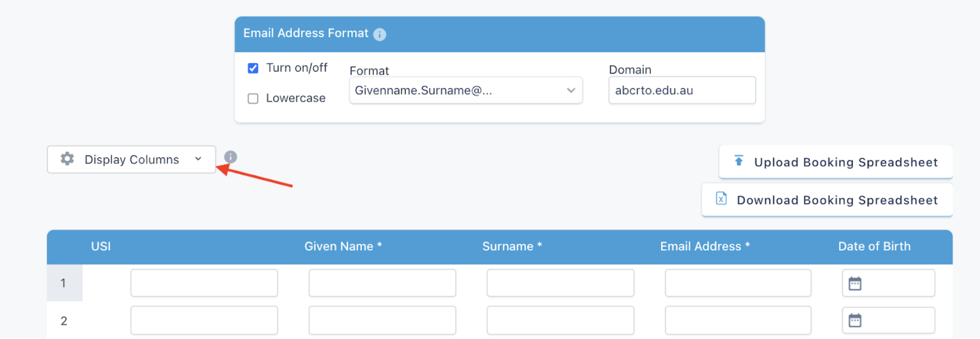The height and width of the screenshot is (339, 980).
Task: Click the Email Address input in row 1
Action: (x=738, y=283)
